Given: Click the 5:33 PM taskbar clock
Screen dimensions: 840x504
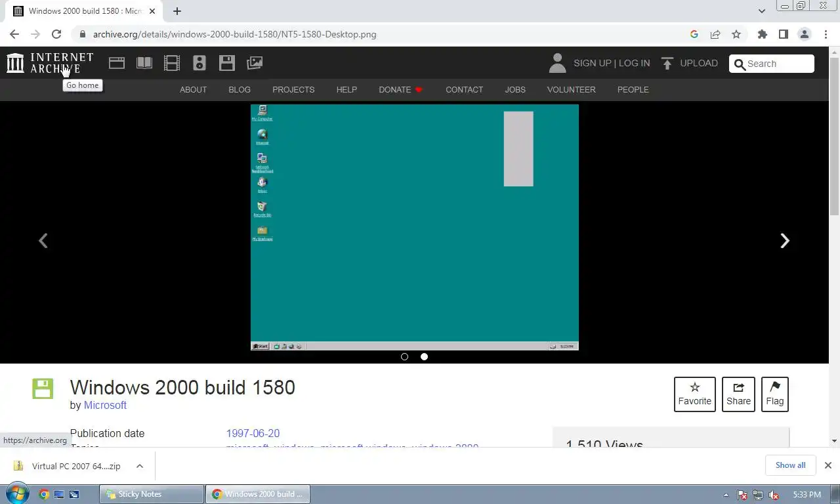Looking at the screenshot, I should click(x=807, y=494).
